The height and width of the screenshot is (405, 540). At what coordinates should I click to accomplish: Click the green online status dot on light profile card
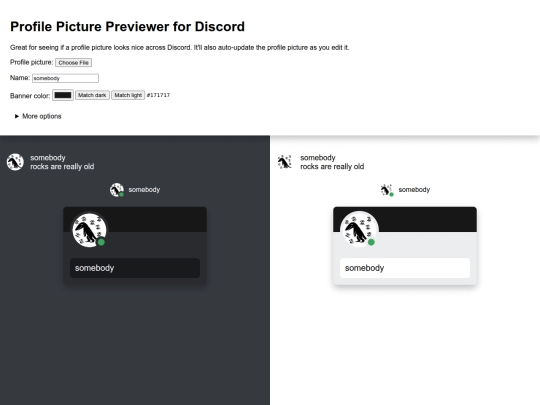(x=371, y=242)
